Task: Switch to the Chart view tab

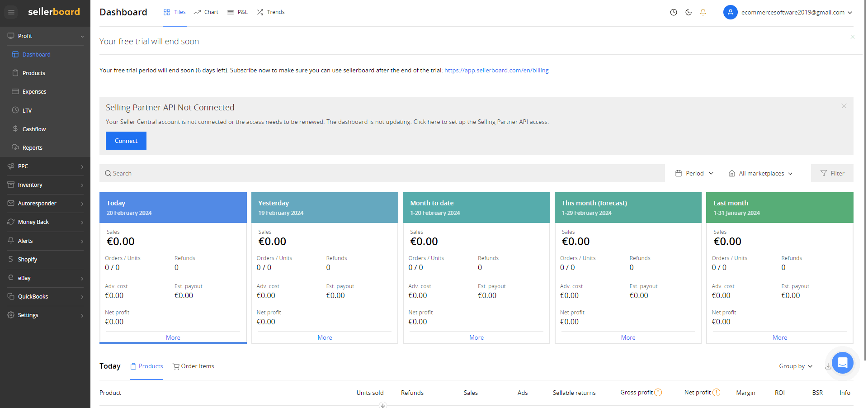Action: (206, 12)
